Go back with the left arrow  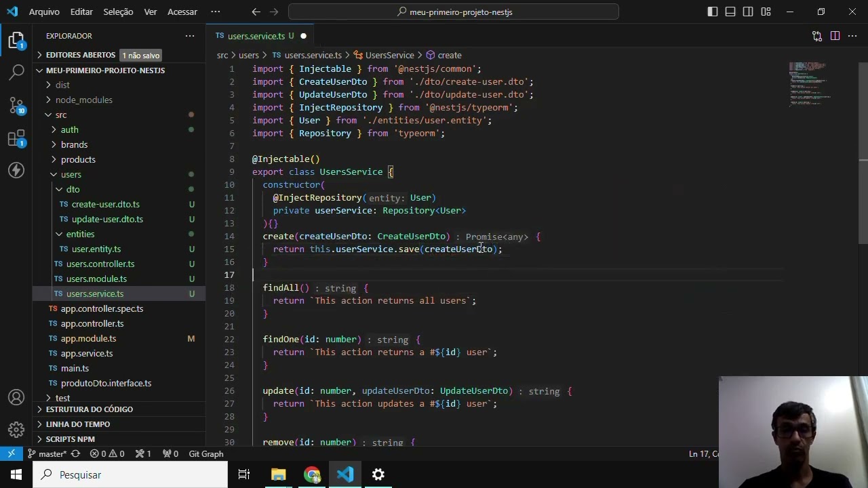[256, 12]
